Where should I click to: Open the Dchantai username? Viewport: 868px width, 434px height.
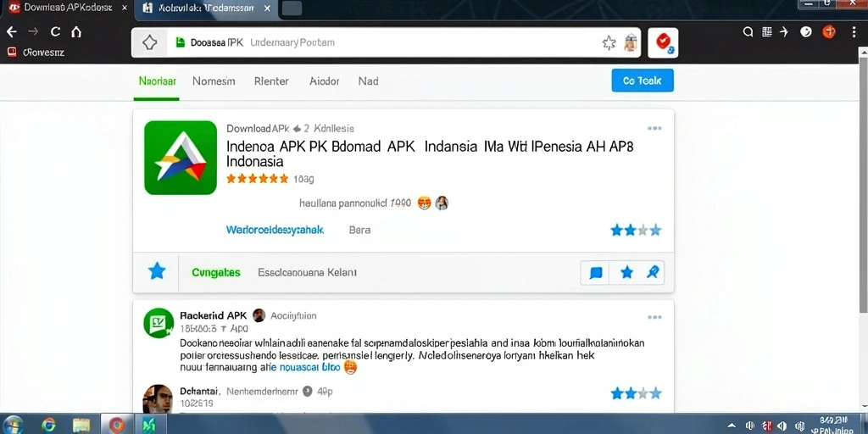coord(200,392)
